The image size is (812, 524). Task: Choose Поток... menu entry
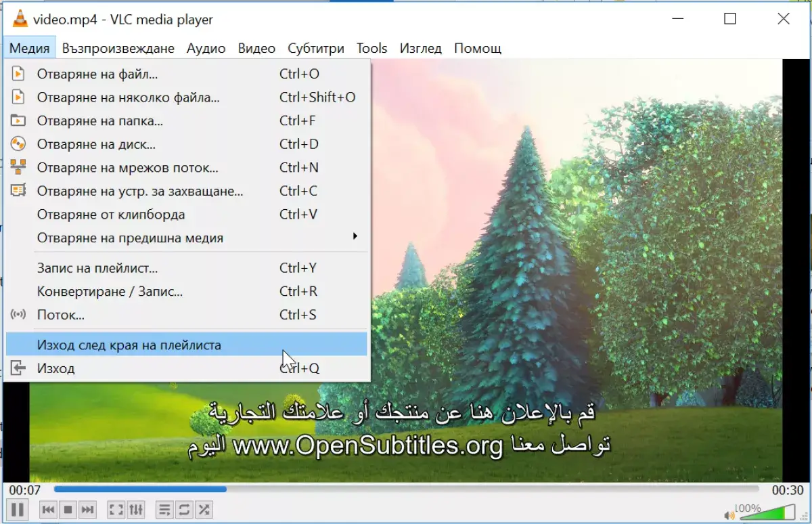[187, 315]
